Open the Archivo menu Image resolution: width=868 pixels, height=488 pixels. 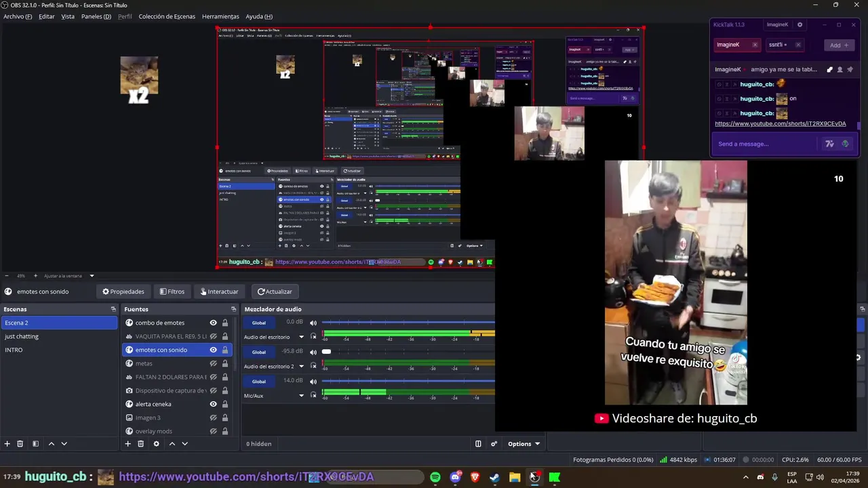point(18,16)
